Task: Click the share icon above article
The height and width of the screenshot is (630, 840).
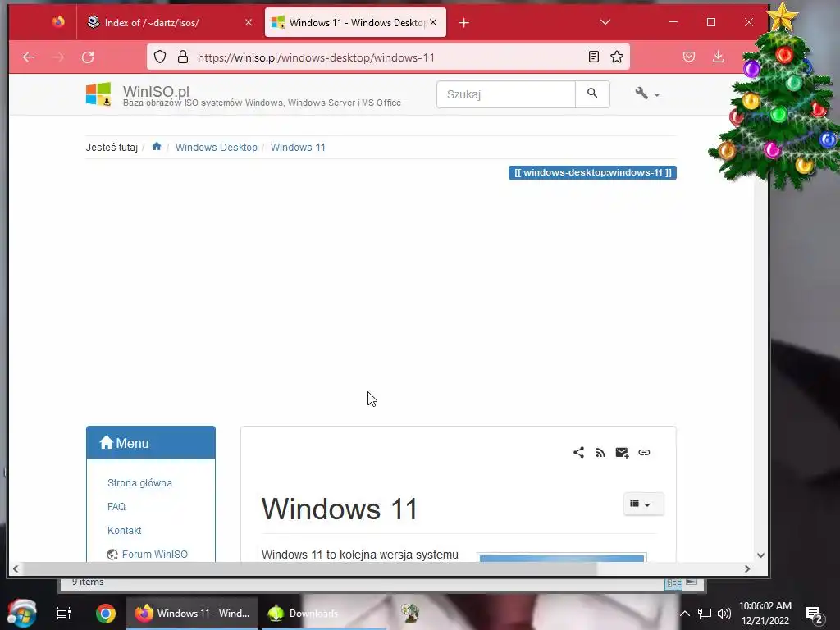Action: pos(578,452)
